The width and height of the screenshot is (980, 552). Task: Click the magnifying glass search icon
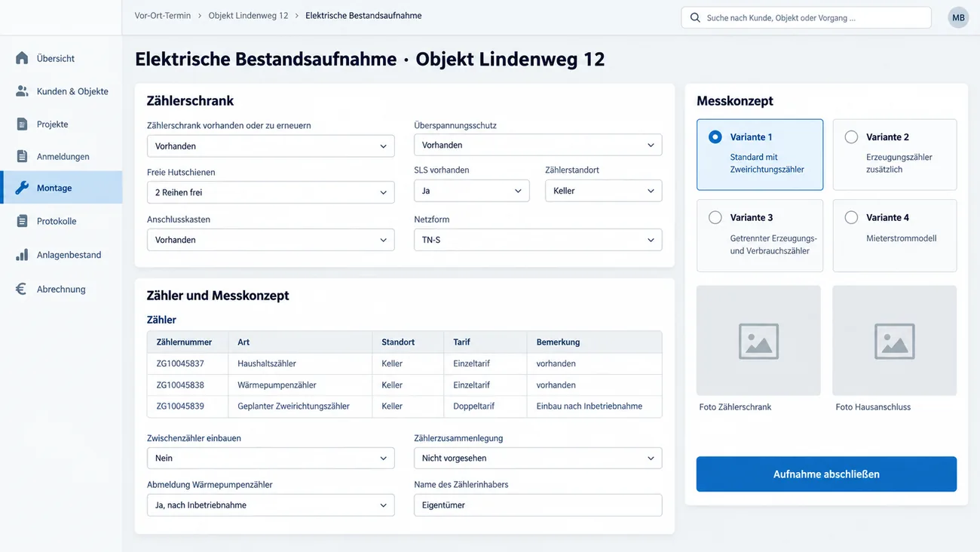[695, 17]
